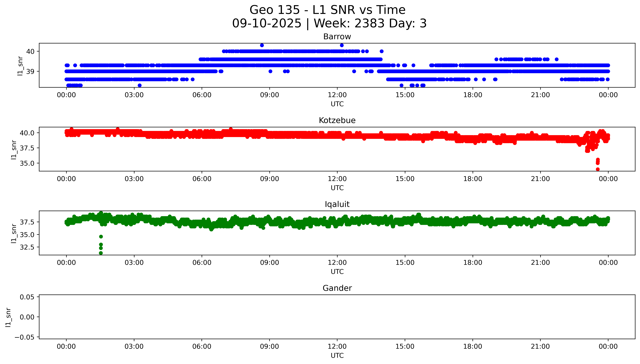
Task: Click the lowest red outlier point in Kotzebue
Action: pos(598,169)
